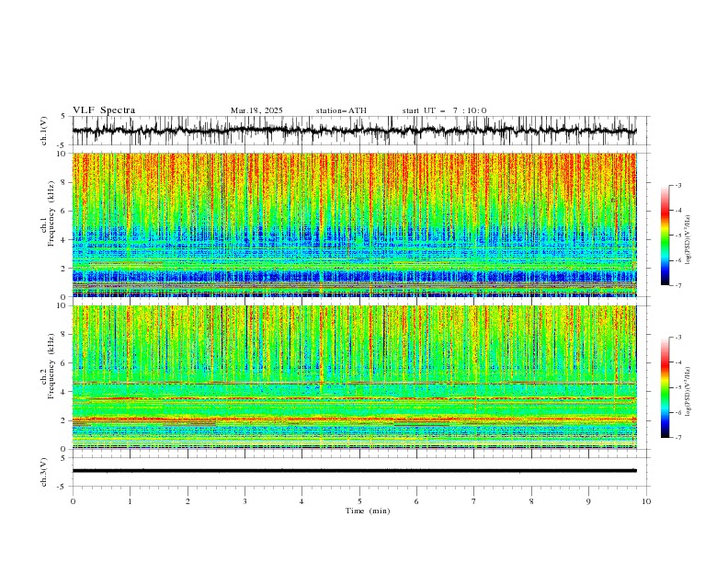Screen dimensions: 728x563
Task: Click the time axis tick label "0"
Action: click(x=73, y=501)
